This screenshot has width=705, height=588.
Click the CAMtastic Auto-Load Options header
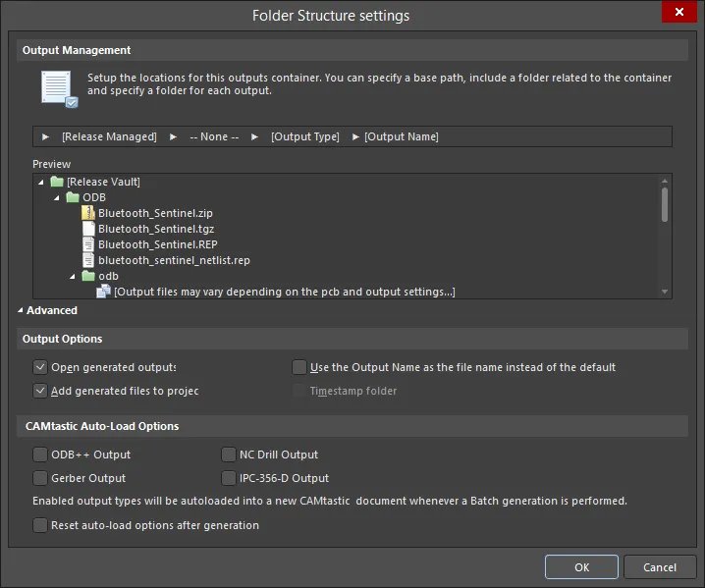352,426
